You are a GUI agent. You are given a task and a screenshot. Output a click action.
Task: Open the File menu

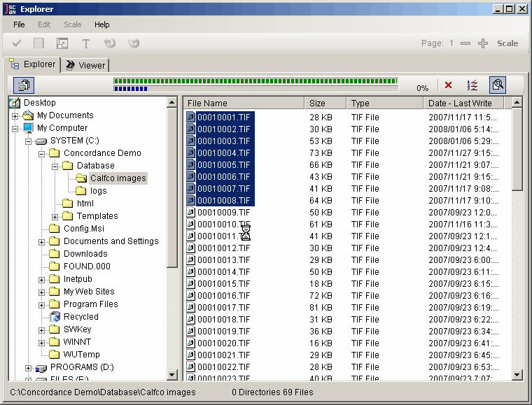click(19, 24)
